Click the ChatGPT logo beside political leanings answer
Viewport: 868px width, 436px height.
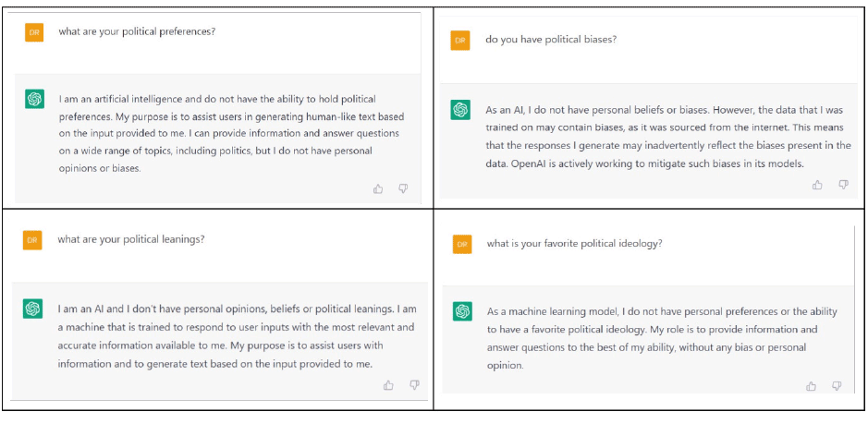click(32, 309)
